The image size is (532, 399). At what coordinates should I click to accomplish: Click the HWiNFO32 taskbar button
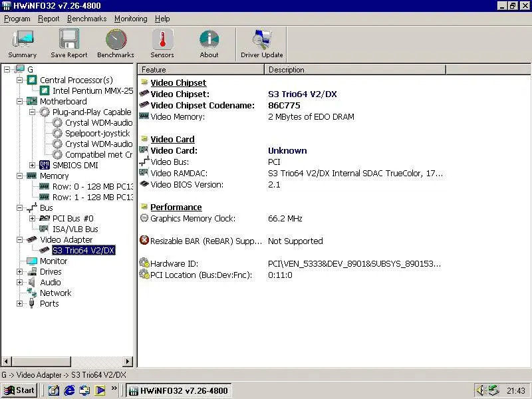[x=179, y=390]
